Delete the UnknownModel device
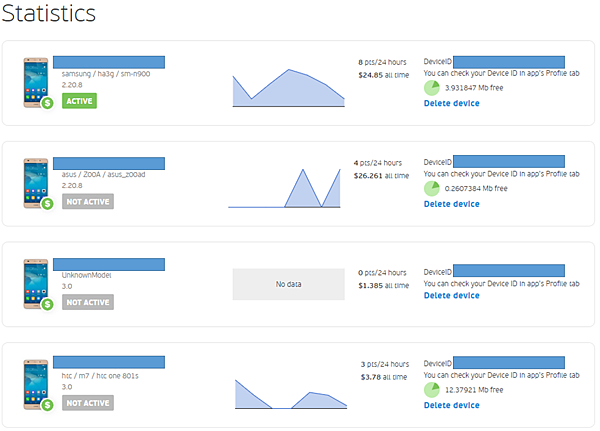This screenshot has width=600, height=431. point(452,295)
